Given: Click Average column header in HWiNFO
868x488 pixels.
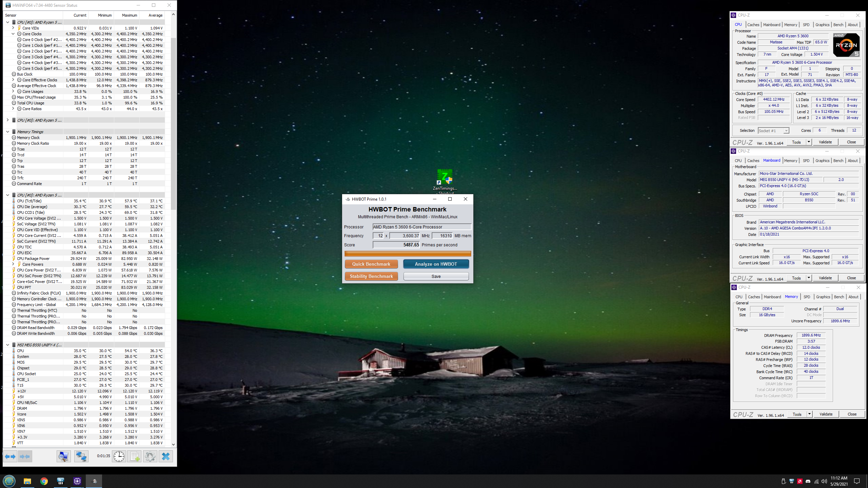Looking at the screenshot, I should (152, 15).
